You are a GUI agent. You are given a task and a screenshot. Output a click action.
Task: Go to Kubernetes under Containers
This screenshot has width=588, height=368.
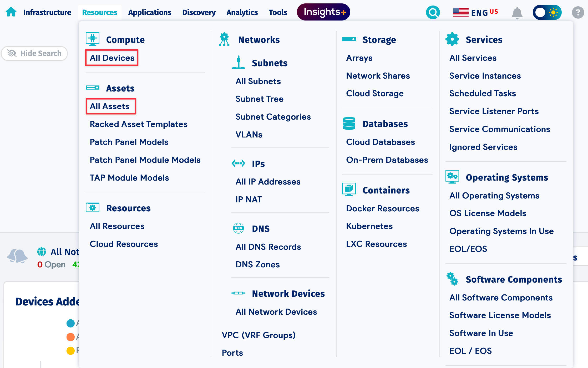[x=369, y=226]
